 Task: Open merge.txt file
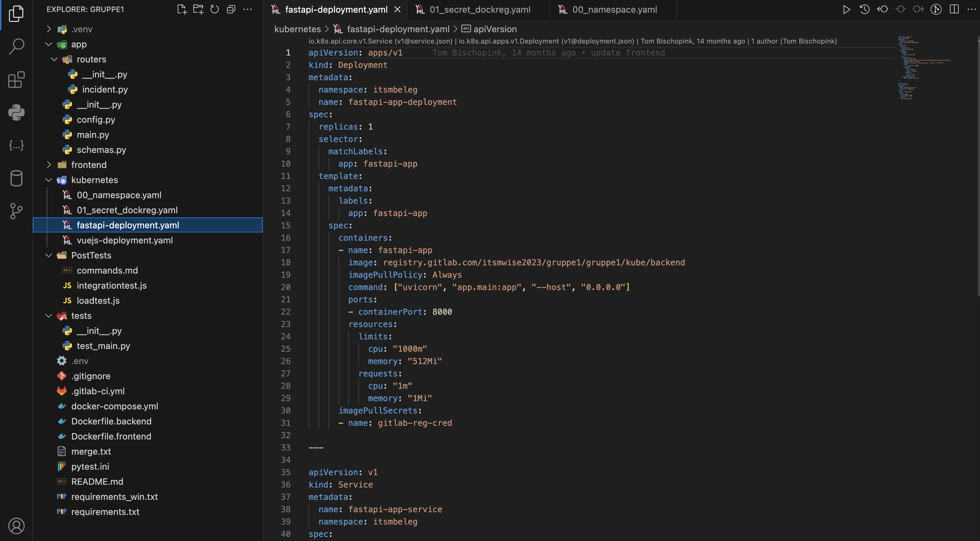[x=147, y=452]
